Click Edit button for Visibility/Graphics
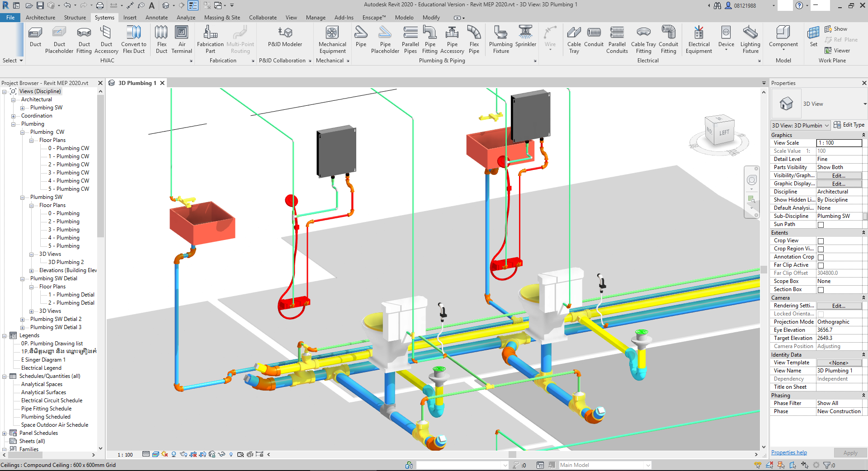 tap(839, 176)
